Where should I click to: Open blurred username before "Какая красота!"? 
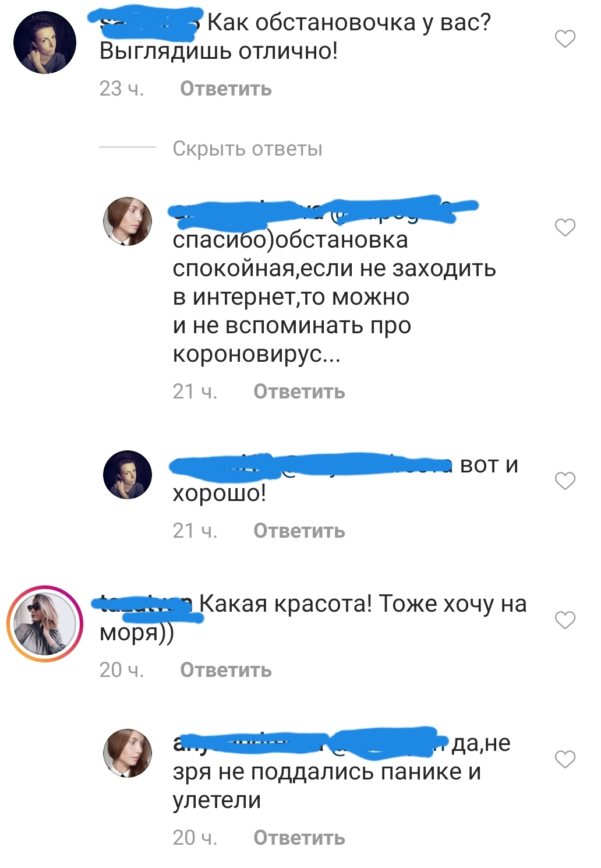point(147,605)
